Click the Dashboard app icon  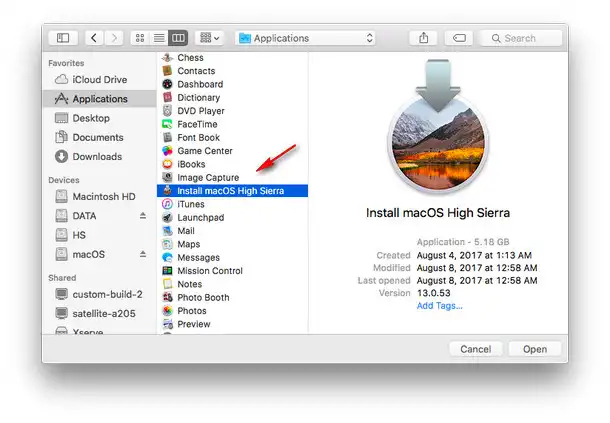167,84
